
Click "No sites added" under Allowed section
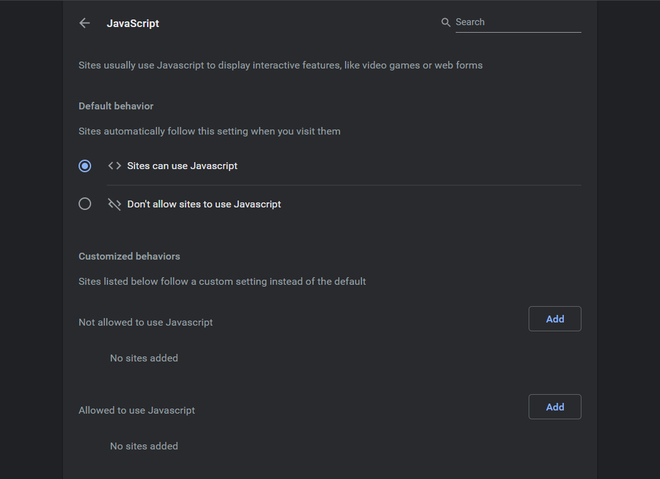click(144, 446)
